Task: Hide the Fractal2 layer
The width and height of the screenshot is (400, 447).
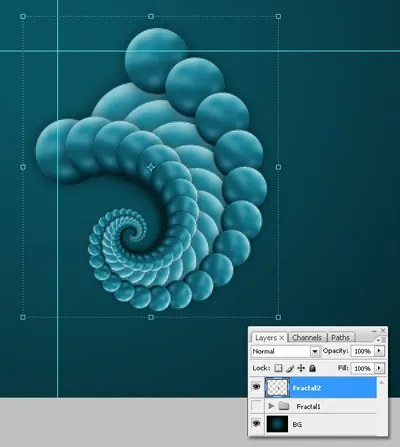Action: pyautogui.click(x=256, y=387)
